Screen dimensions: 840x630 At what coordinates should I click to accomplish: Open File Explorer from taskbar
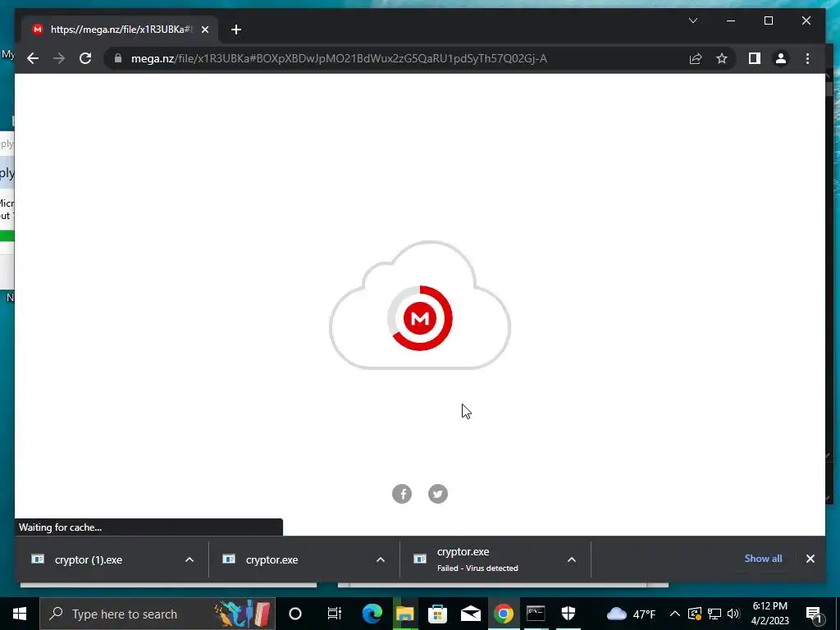pos(405,614)
